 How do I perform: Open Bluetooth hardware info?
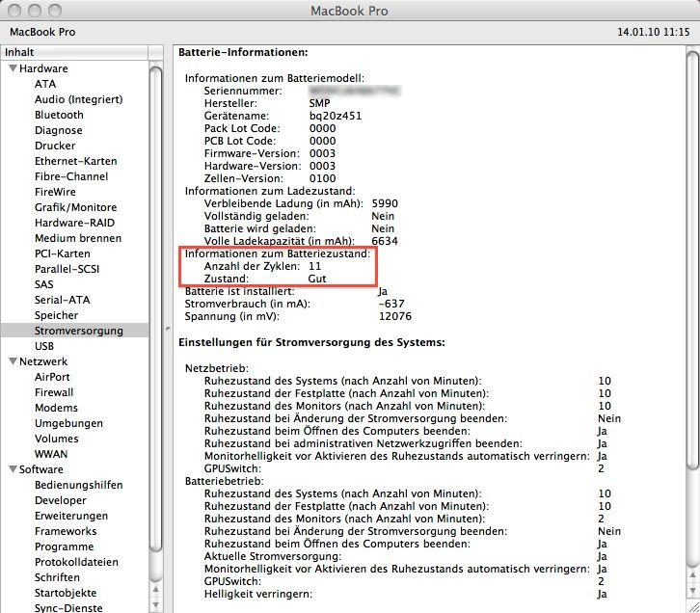tap(59, 115)
